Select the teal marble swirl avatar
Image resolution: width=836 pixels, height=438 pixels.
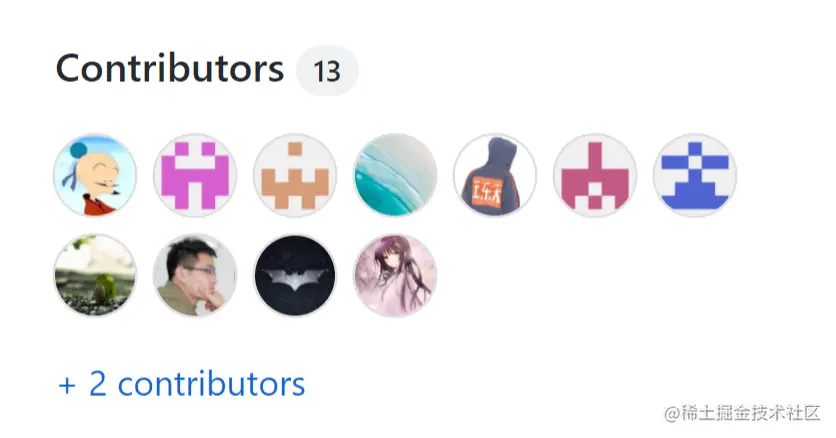tap(395, 175)
